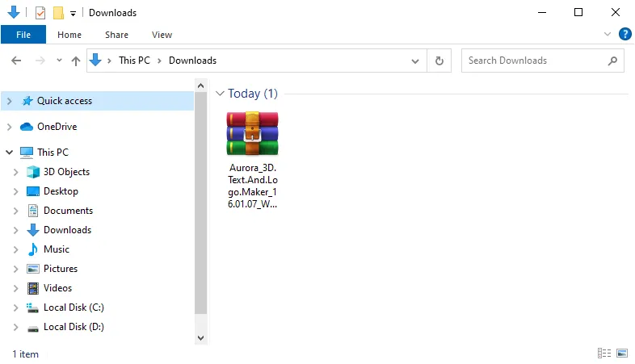Switch to the Share ribbon tab
The image size is (635, 364).
(116, 35)
